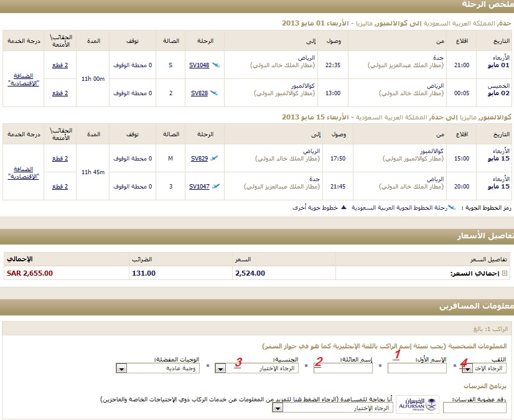Image resolution: width=514 pixels, height=420 pixels.
Task: Open flight SV1047 details link
Action: (x=199, y=186)
